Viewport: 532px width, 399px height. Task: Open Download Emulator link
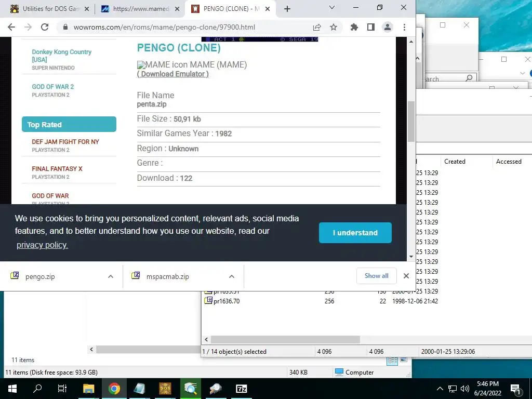point(172,74)
